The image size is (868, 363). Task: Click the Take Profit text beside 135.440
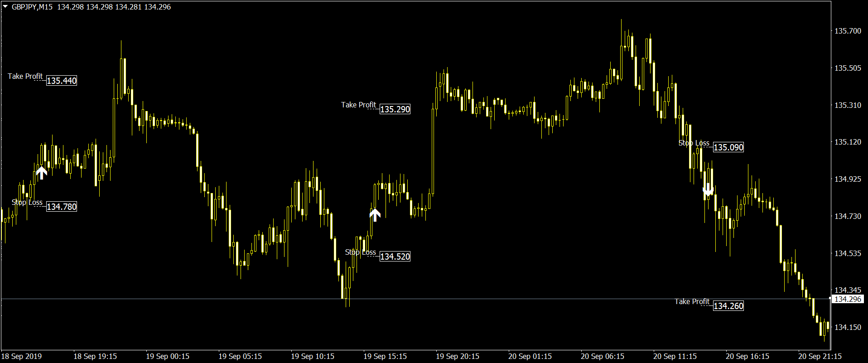pyautogui.click(x=25, y=76)
